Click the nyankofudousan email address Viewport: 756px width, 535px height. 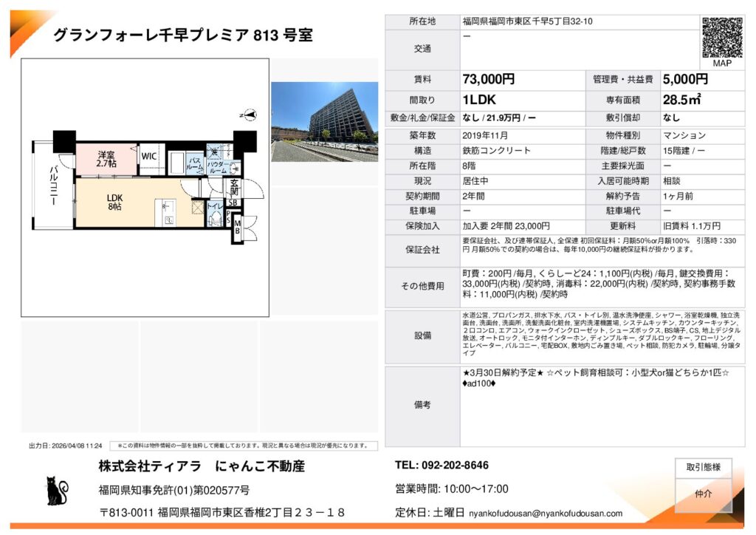(546, 513)
